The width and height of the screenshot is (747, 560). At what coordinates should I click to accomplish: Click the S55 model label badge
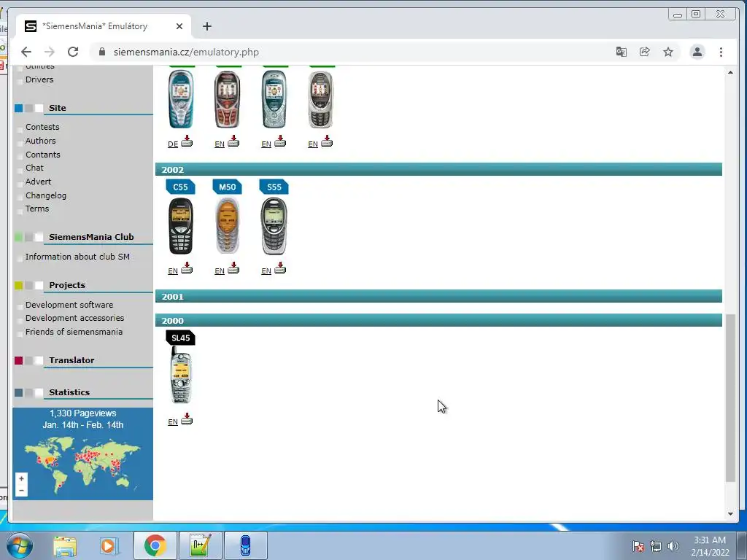pos(274,187)
